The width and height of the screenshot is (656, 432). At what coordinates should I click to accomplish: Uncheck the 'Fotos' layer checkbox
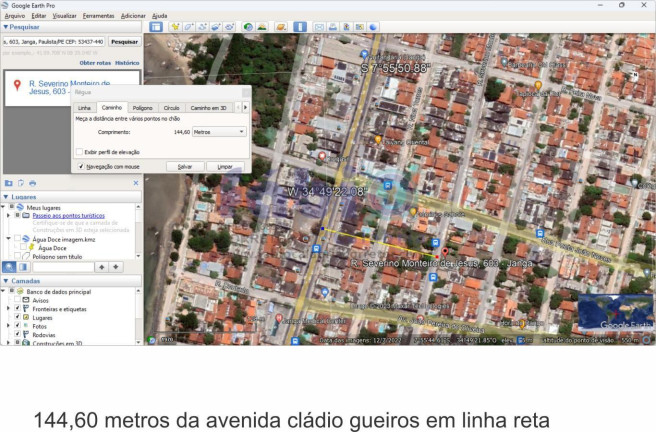click(x=17, y=325)
